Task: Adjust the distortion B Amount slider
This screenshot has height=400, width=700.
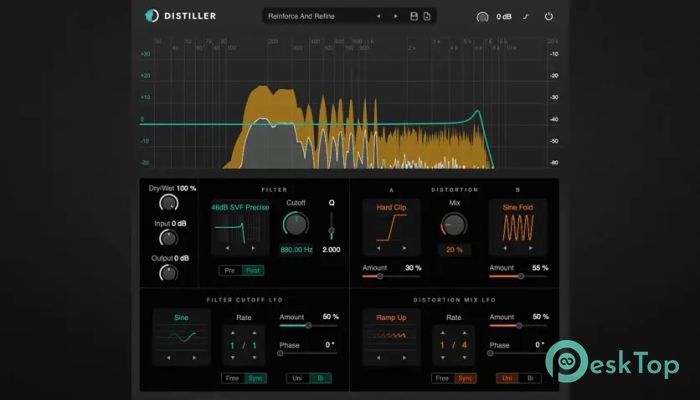Action: pos(518,276)
